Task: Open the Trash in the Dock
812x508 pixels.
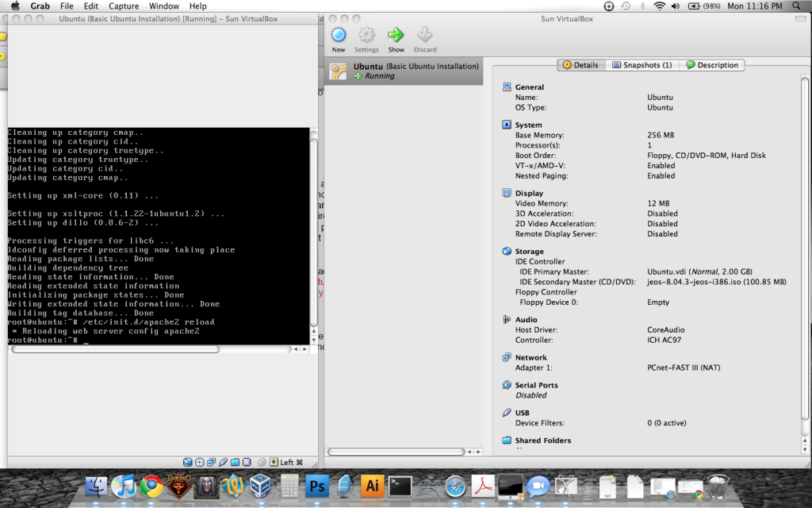Action: point(718,487)
